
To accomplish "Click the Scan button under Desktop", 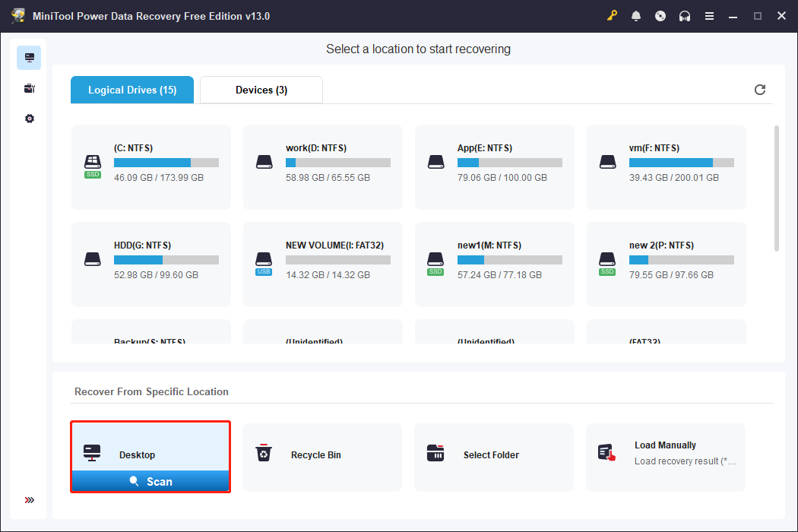I will (150, 481).
